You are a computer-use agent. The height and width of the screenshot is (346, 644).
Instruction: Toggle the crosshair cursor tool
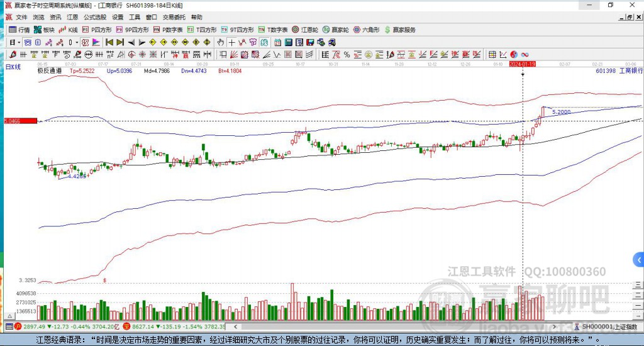pyautogui.click(x=231, y=42)
